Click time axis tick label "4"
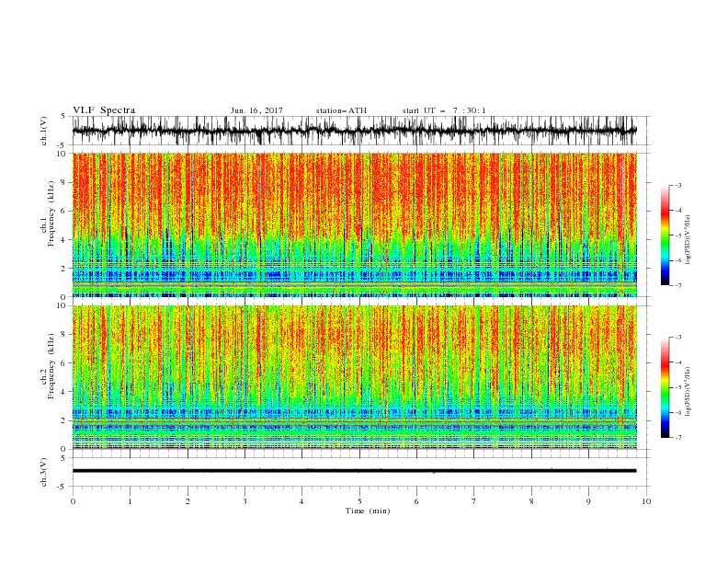Image resolution: width=728 pixels, height=563 pixels. coord(301,501)
